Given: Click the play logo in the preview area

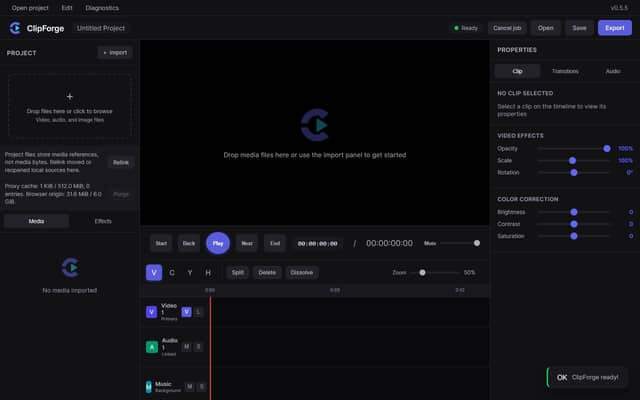Looking at the screenshot, I should [x=315, y=125].
